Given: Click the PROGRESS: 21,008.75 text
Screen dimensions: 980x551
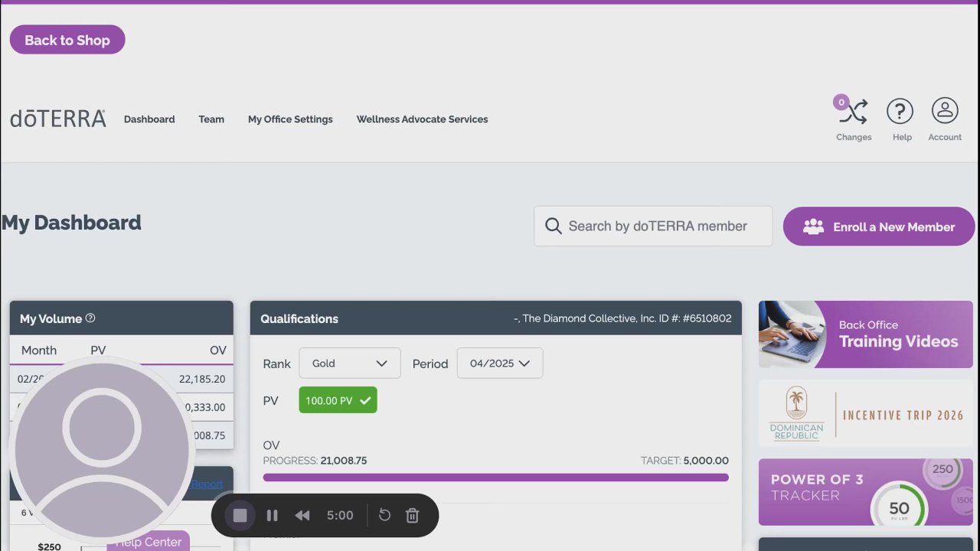Looking at the screenshot, I should coord(315,461).
